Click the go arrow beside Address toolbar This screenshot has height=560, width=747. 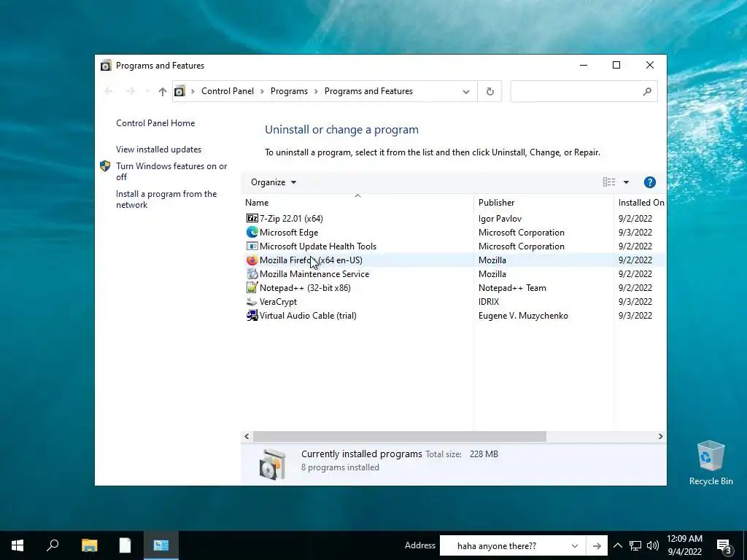pyautogui.click(x=597, y=546)
